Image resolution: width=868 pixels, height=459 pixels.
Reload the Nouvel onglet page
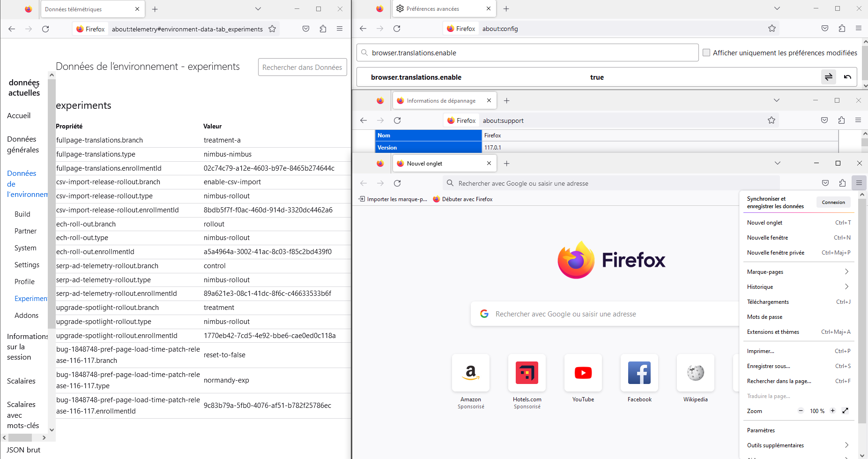tap(397, 183)
